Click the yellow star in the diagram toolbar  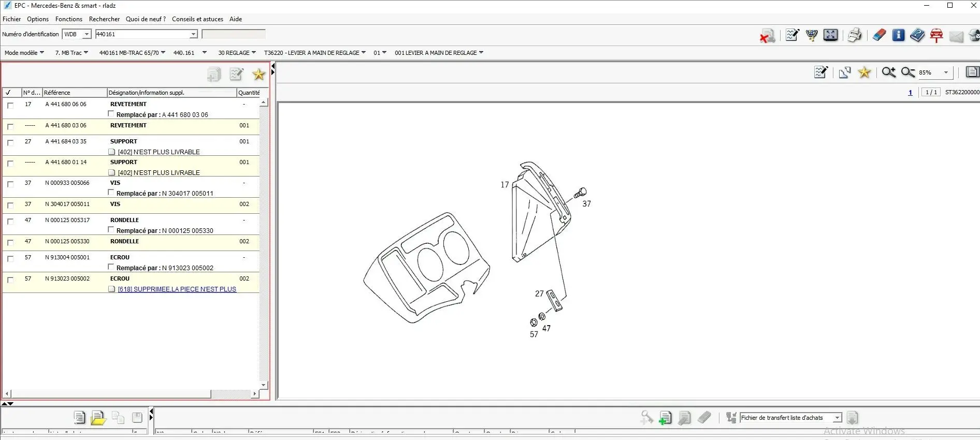coord(864,72)
